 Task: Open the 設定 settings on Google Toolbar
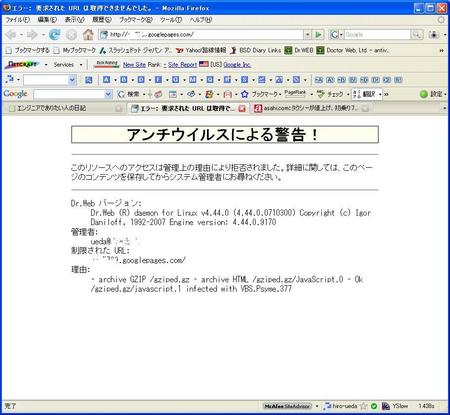(432, 94)
